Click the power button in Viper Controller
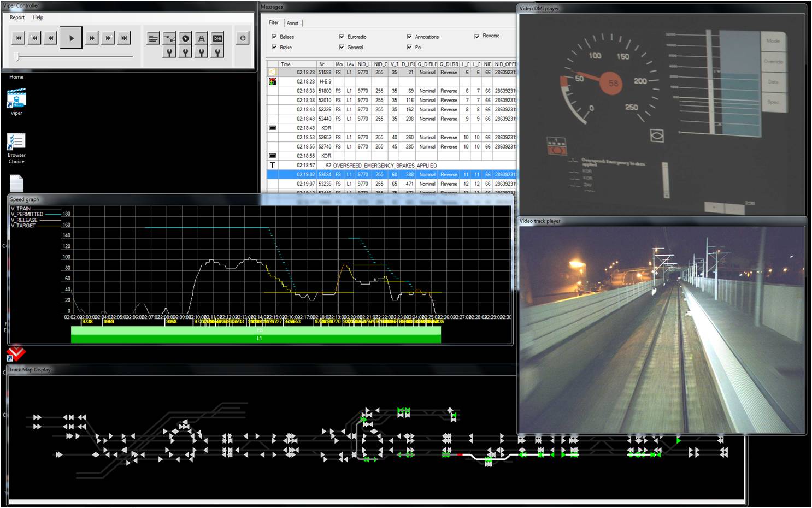812x508 pixels. pos(243,38)
